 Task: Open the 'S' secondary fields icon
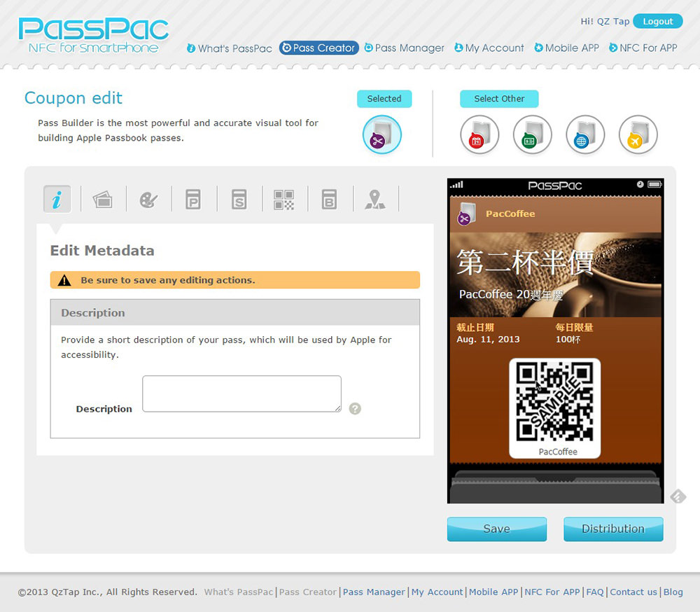point(239,200)
